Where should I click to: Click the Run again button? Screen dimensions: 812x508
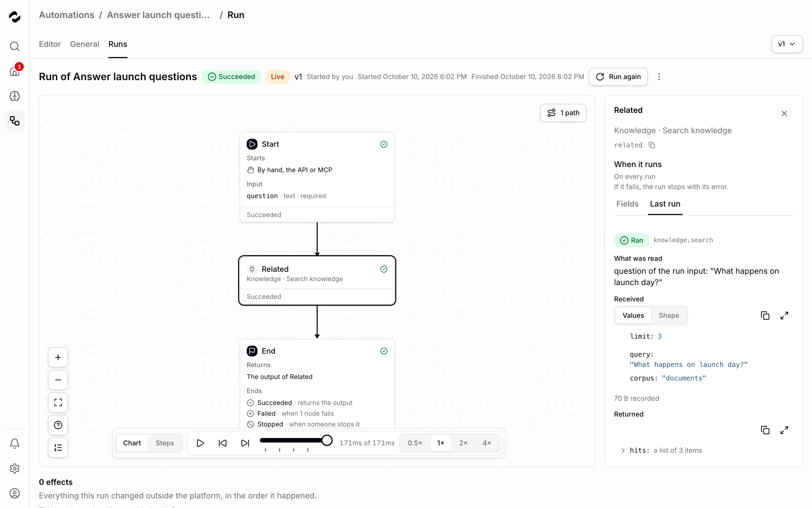pos(618,77)
